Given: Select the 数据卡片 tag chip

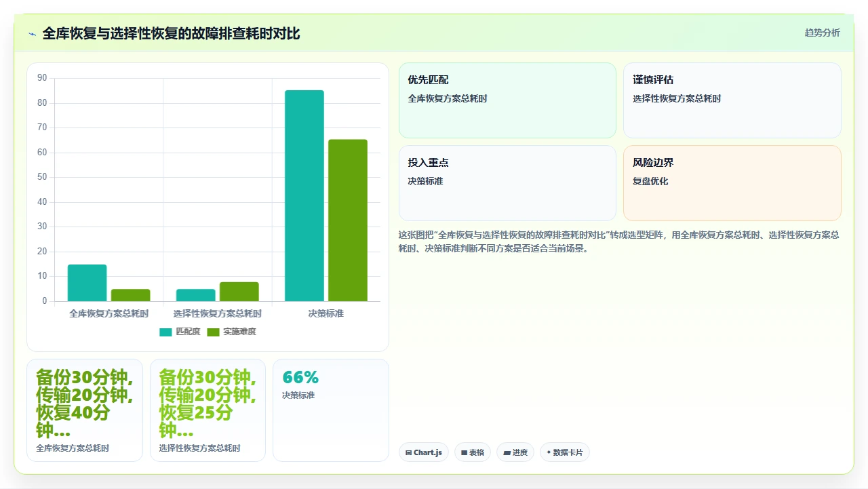Looking at the screenshot, I should (x=565, y=452).
